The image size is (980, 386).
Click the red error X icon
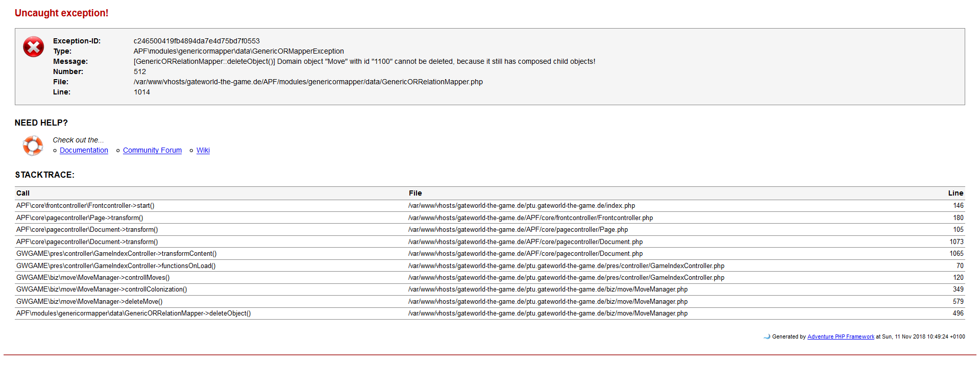(x=34, y=47)
